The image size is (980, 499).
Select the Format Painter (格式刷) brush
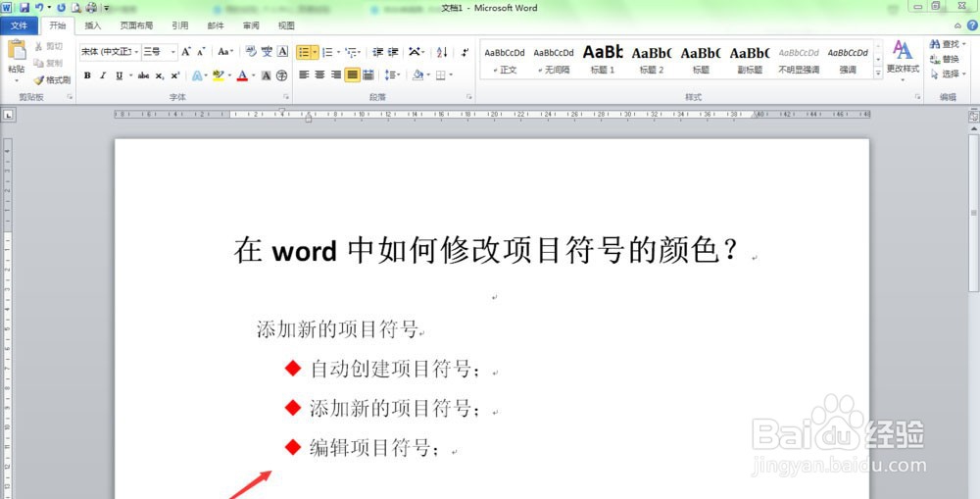tap(39, 80)
